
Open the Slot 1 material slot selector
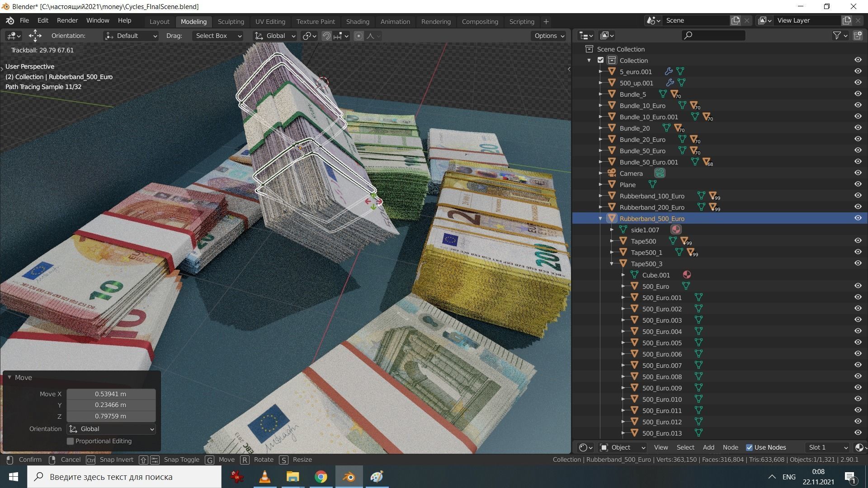coord(827,447)
